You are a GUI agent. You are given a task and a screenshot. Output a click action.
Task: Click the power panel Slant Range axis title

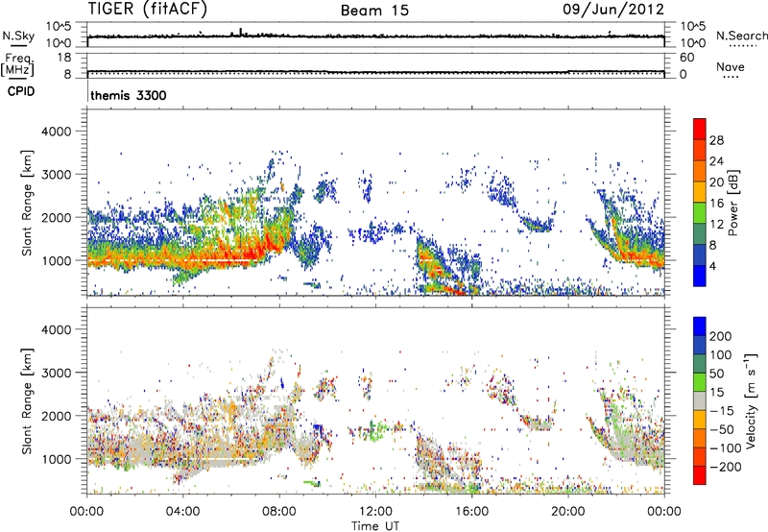point(27,203)
